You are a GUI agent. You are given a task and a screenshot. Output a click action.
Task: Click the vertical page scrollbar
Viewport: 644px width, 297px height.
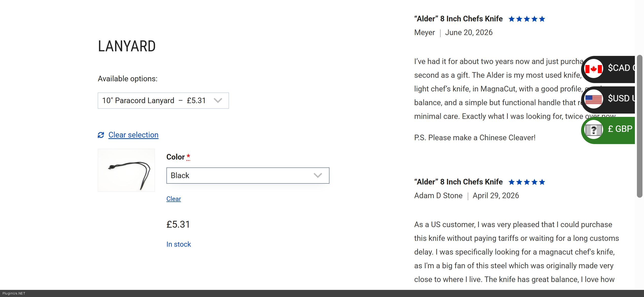tap(639, 126)
